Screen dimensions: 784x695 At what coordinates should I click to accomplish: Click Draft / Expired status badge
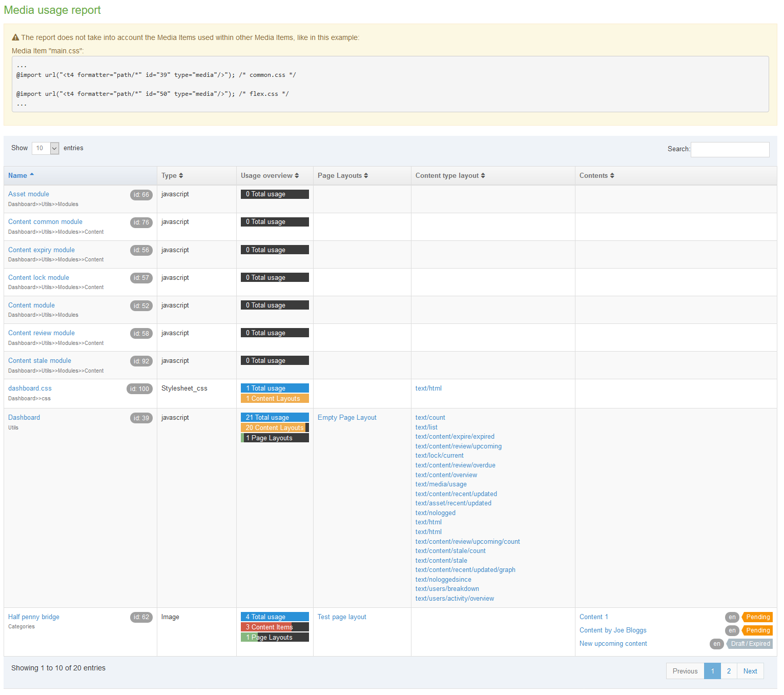tap(750, 644)
